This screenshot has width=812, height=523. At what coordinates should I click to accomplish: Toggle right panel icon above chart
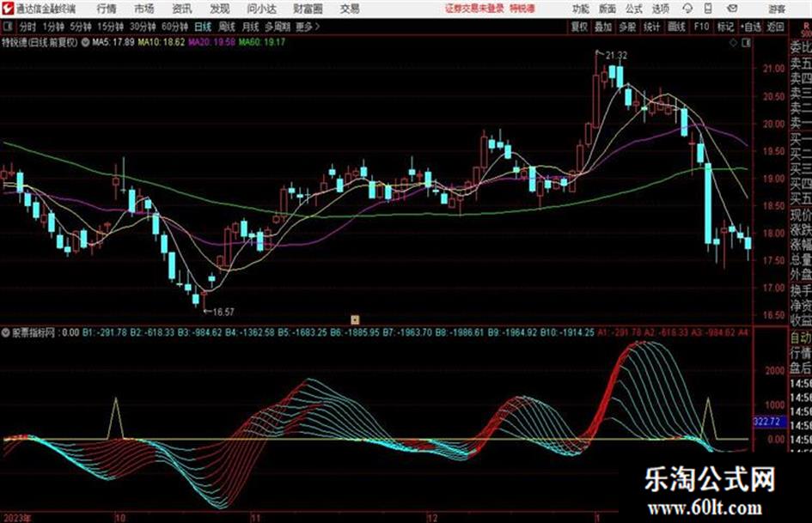746,43
